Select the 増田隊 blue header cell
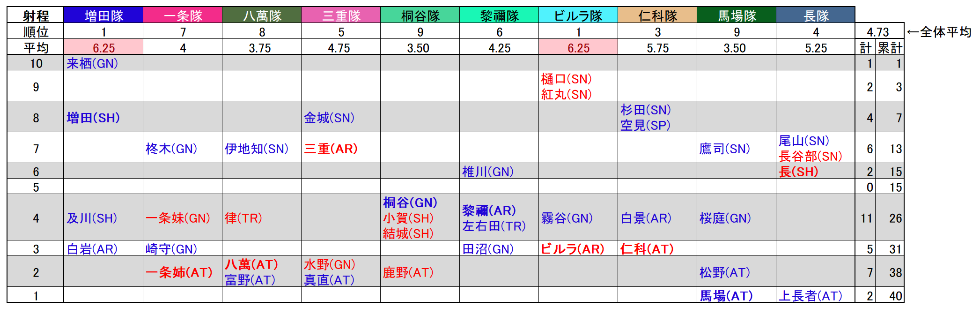The height and width of the screenshot is (315, 980). pos(103,15)
